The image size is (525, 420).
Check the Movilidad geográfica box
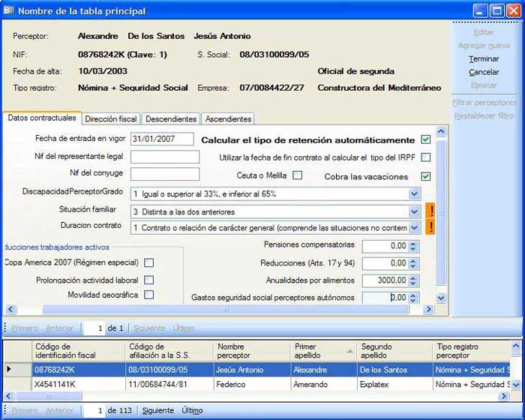click(x=148, y=295)
